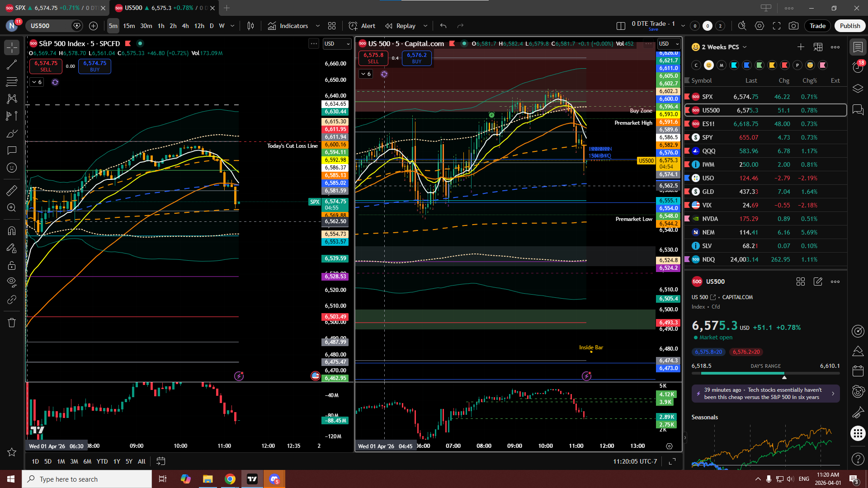The width and height of the screenshot is (868, 488).
Task: Click the trash remove objects icon
Action: pos(12,323)
